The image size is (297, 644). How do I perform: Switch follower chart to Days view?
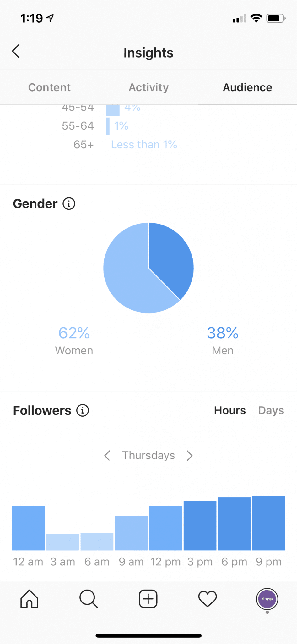271,410
